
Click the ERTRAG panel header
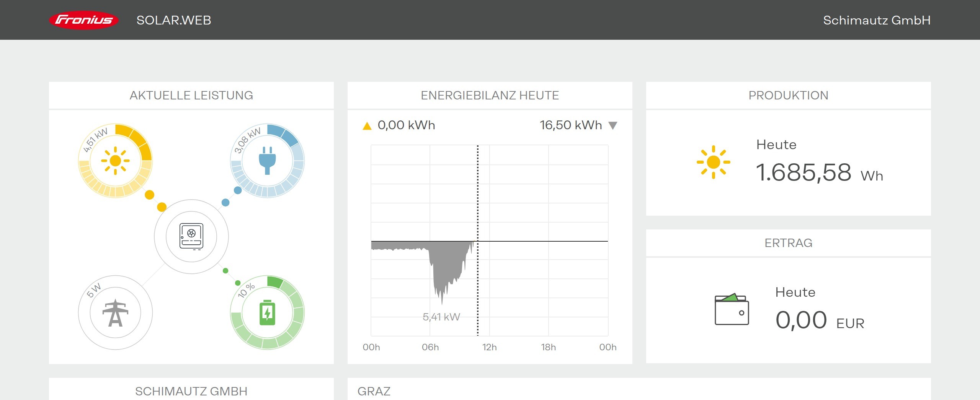point(789,243)
